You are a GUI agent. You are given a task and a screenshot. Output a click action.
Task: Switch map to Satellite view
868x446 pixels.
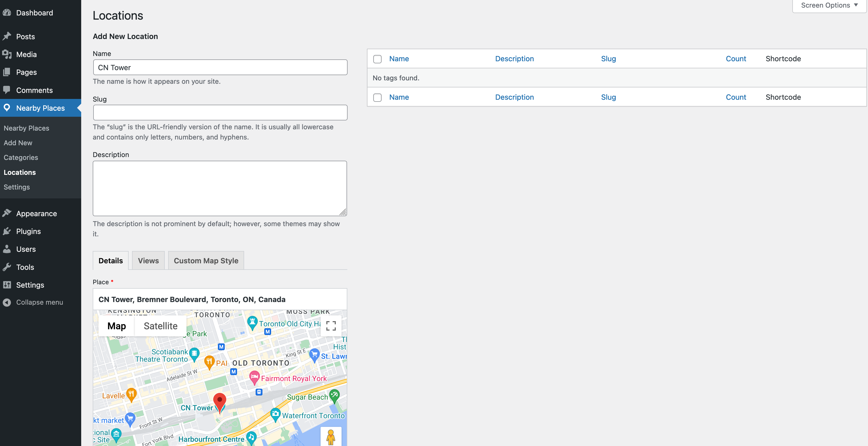point(160,326)
